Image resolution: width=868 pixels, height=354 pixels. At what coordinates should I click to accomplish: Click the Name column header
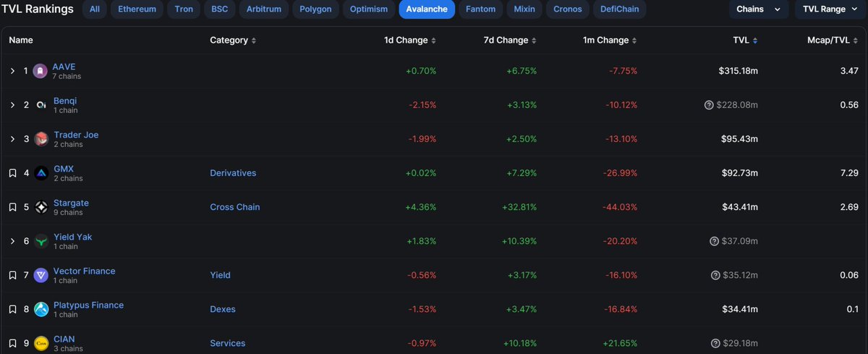[x=21, y=41]
